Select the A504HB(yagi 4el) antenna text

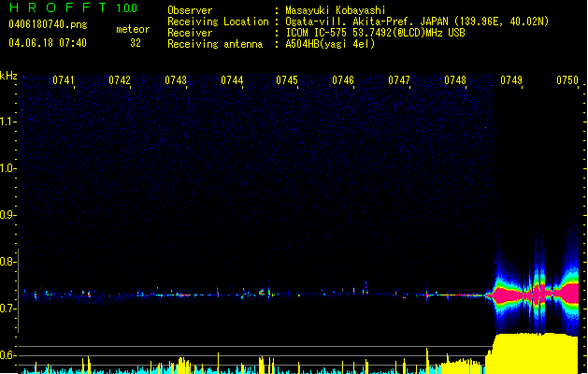tap(330, 44)
